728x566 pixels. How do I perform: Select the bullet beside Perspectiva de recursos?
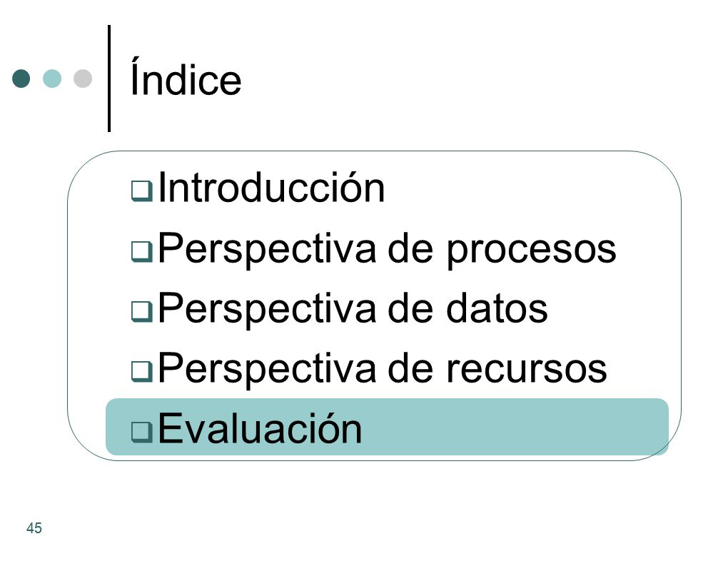[141, 371]
